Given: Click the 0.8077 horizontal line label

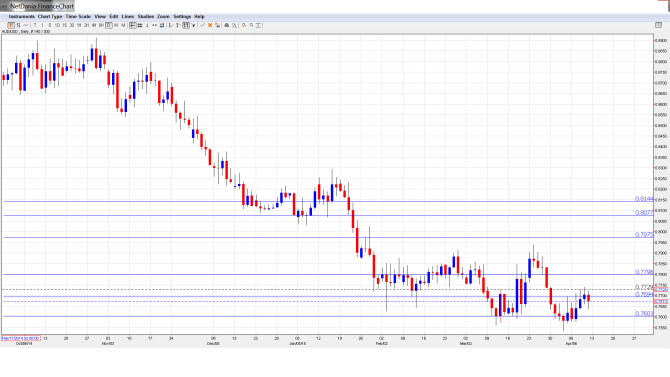Looking at the screenshot, I should [x=644, y=212].
